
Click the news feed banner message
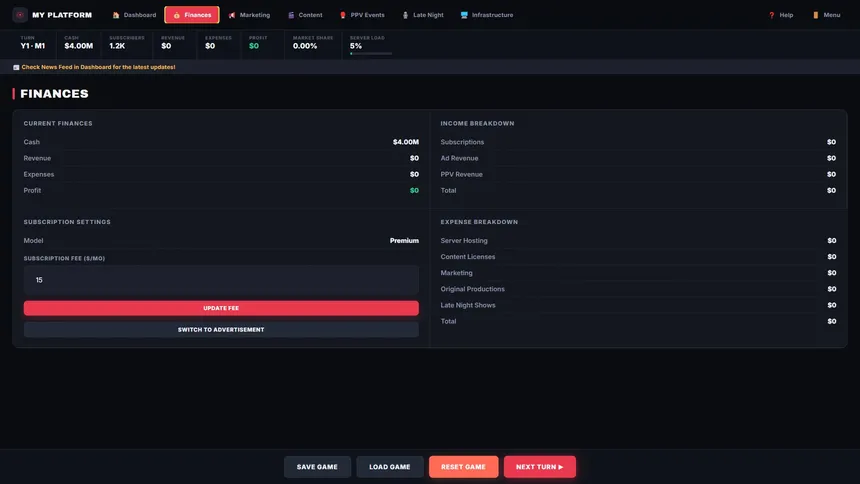point(98,67)
